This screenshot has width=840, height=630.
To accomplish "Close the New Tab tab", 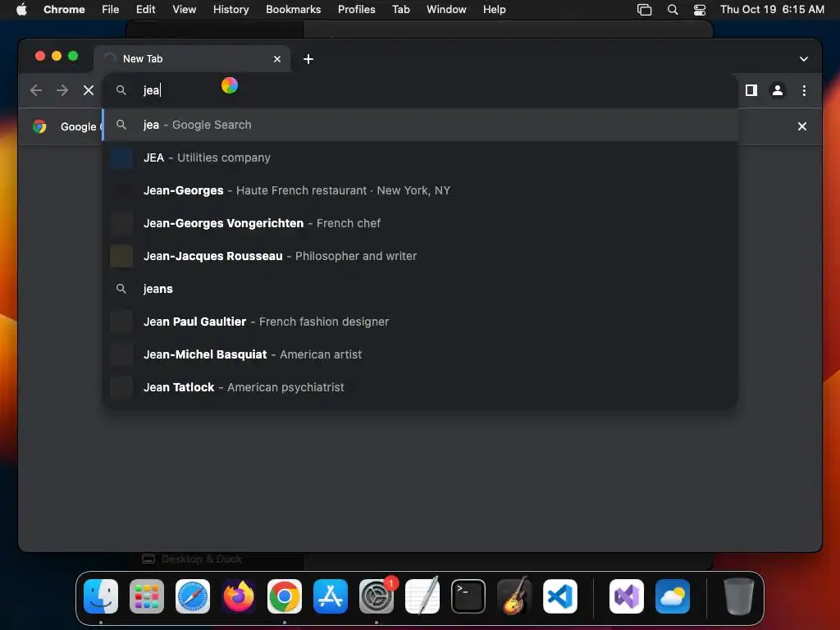I will 277,59.
